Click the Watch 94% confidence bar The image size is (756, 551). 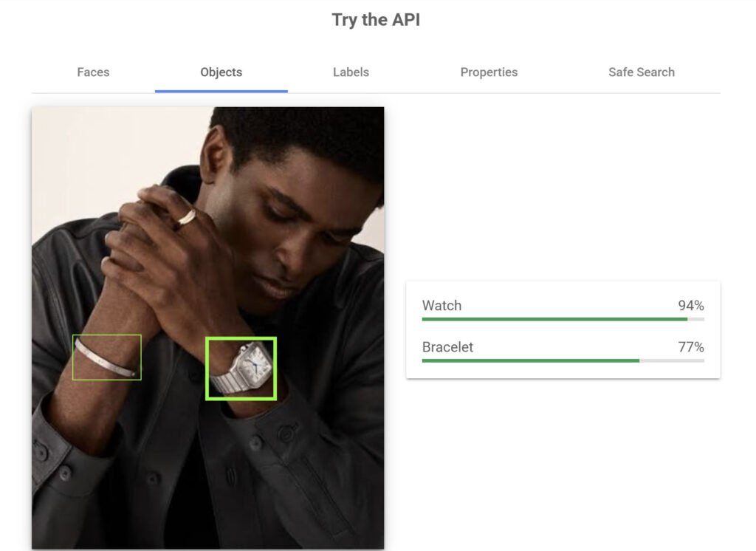[x=563, y=319]
